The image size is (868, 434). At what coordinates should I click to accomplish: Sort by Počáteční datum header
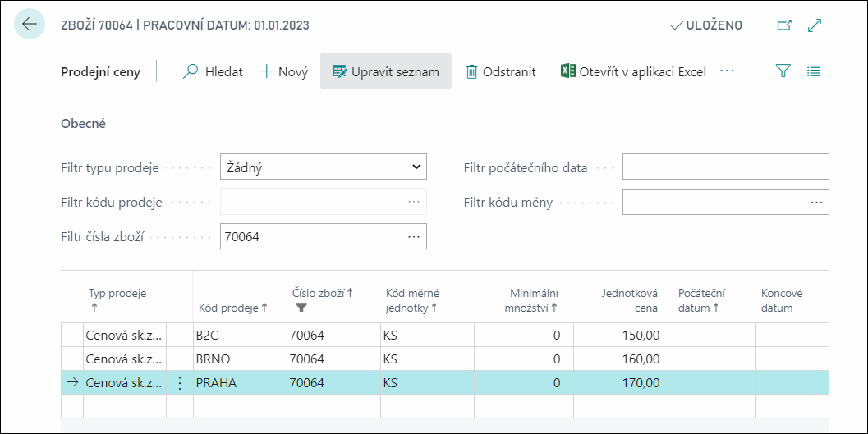(701, 300)
